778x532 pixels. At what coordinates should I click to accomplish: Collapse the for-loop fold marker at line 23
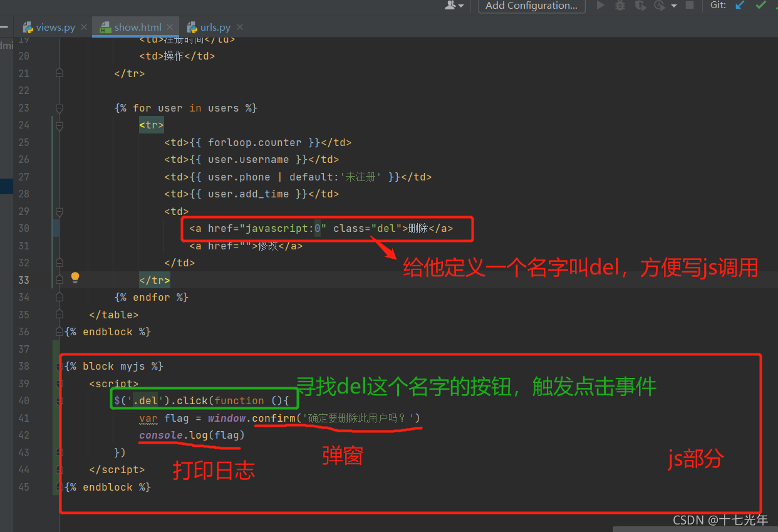pos(59,108)
